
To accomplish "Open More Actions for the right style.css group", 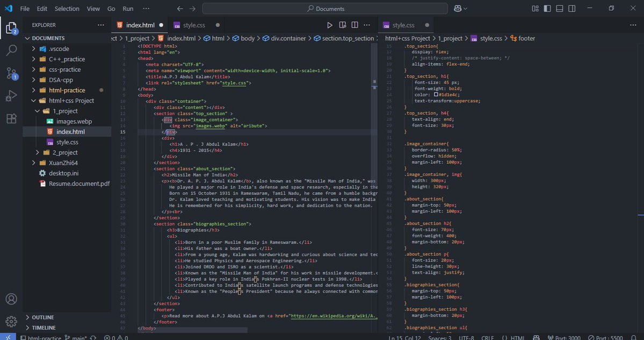I will [x=633, y=25].
